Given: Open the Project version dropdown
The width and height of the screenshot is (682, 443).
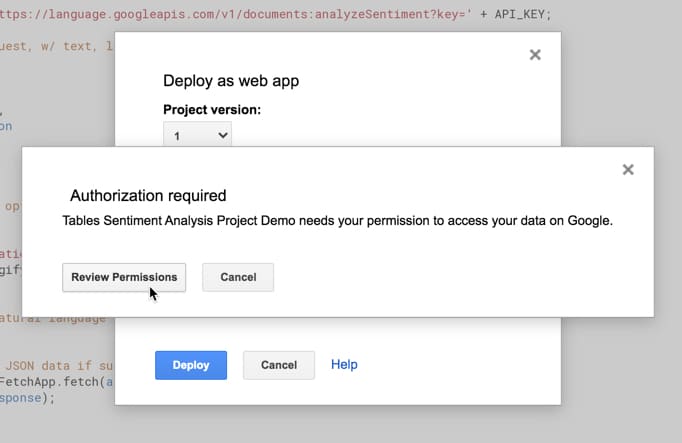Looking at the screenshot, I should click(x=197, y=134).
